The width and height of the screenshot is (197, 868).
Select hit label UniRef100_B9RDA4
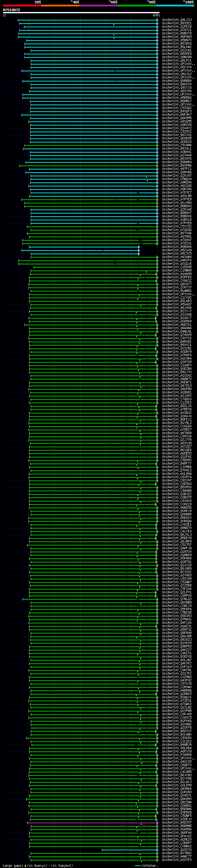(x=177, y=247)
